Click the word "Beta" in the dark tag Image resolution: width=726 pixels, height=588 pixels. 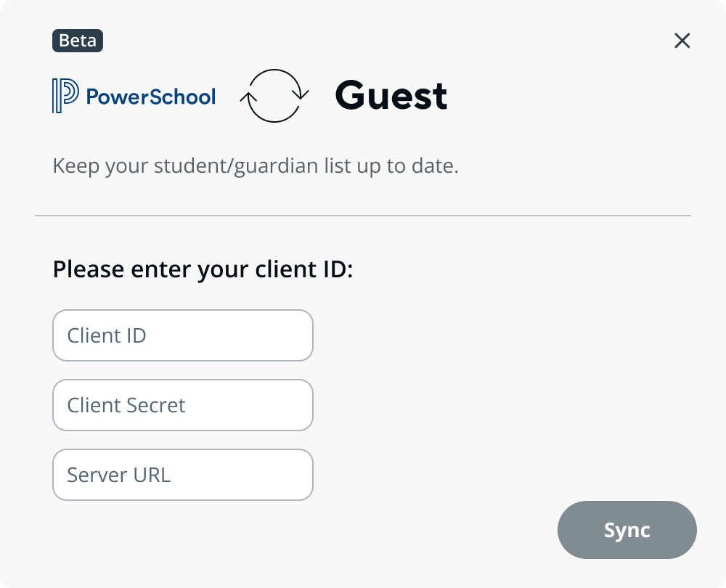click(78, 41)
